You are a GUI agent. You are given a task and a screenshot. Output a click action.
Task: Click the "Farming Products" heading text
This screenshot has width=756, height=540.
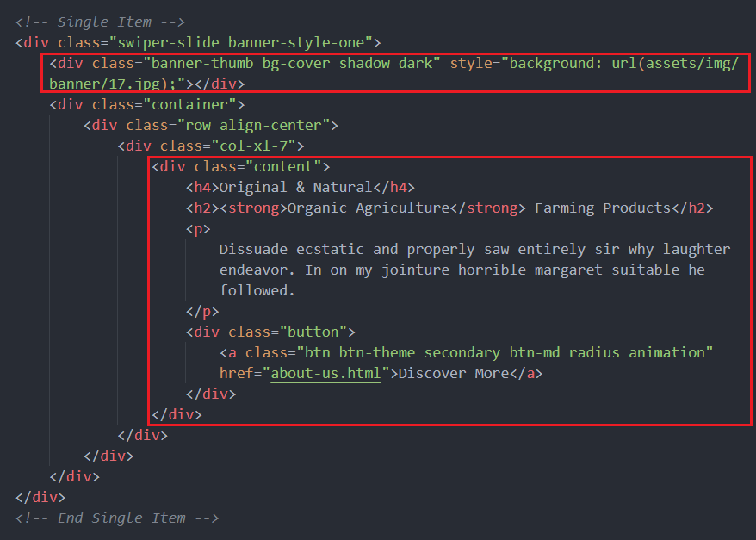pyautogui.click(x=602, y=208)
